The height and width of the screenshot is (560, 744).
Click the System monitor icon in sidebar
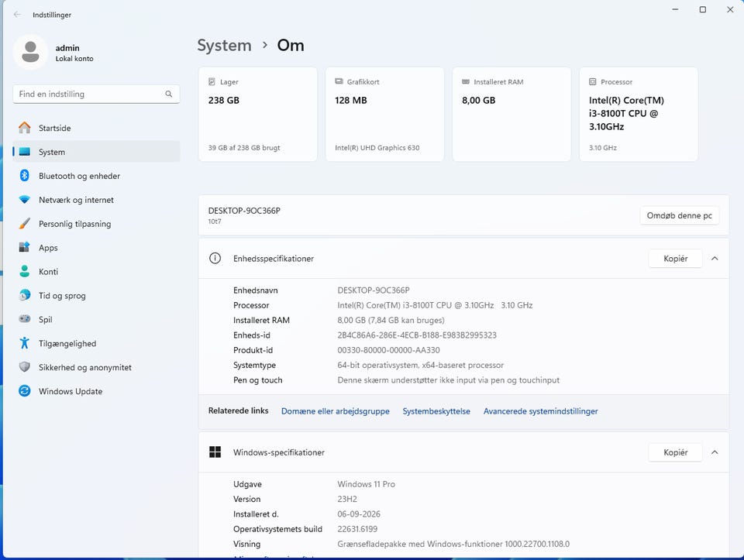point(25,152)
